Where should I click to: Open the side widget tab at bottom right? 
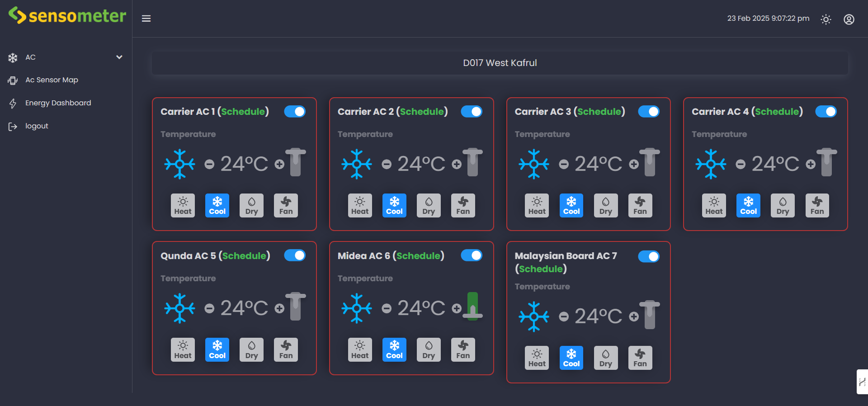tap(862, 382)
